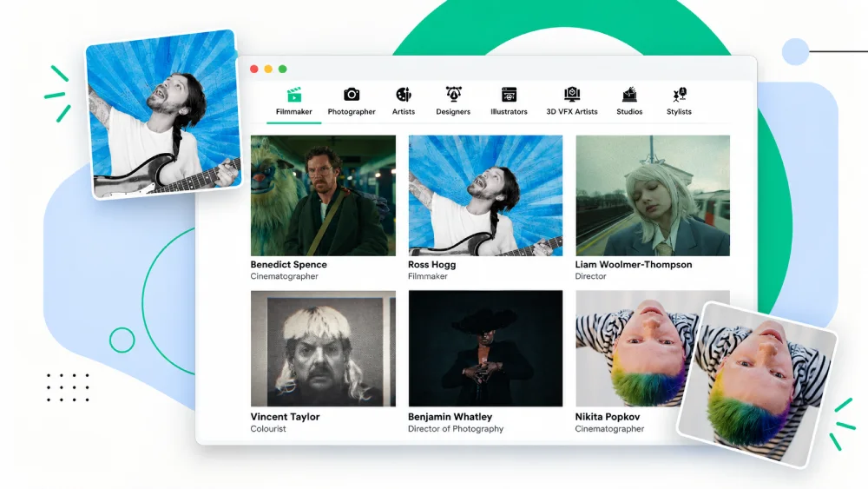
Task: Click the Filmmaker clapperboard icon
Action: (x=294, y=95)
